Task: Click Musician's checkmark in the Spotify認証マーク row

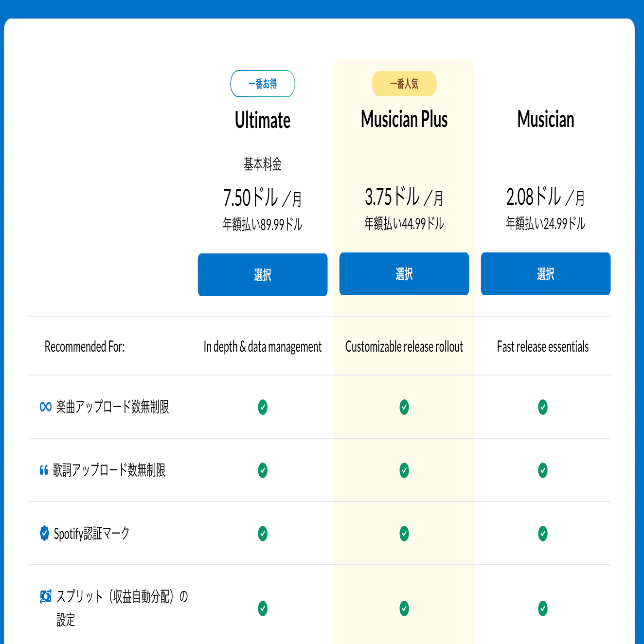Action: pos(543,533)
